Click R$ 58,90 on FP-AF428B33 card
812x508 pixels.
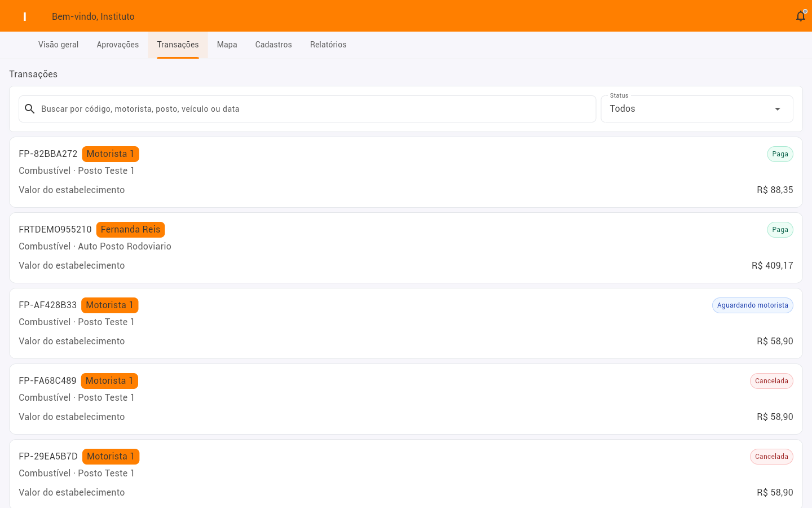(x=775, y=341)
